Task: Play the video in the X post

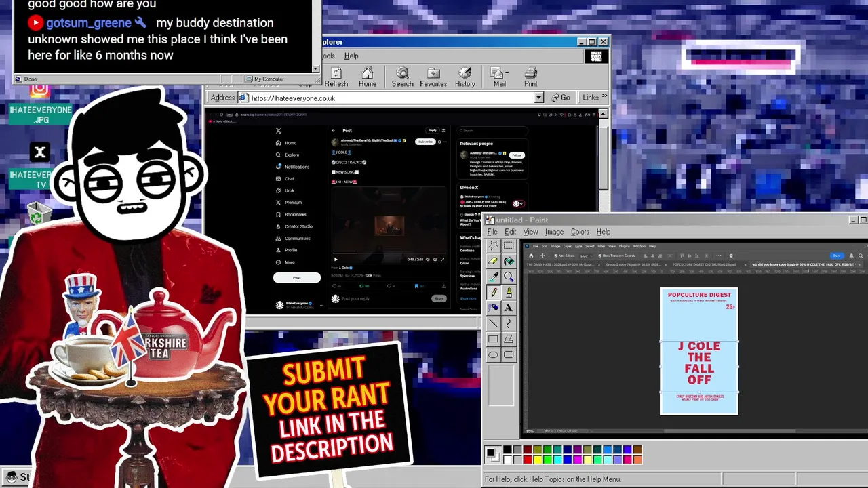Action: [335, 259]
